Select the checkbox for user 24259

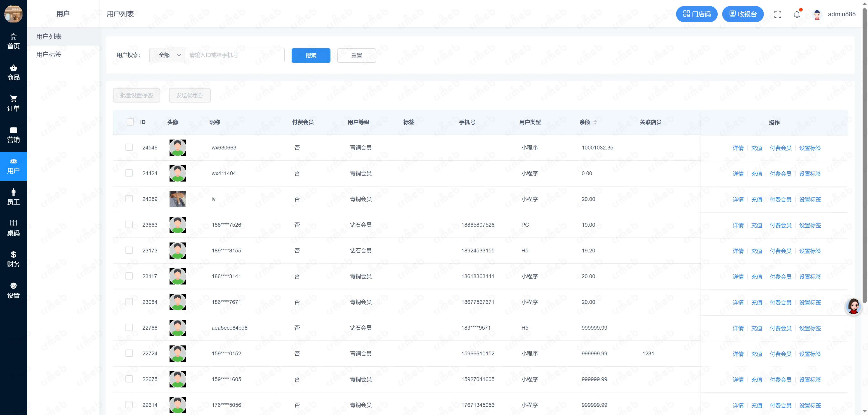tap(129, 198)
